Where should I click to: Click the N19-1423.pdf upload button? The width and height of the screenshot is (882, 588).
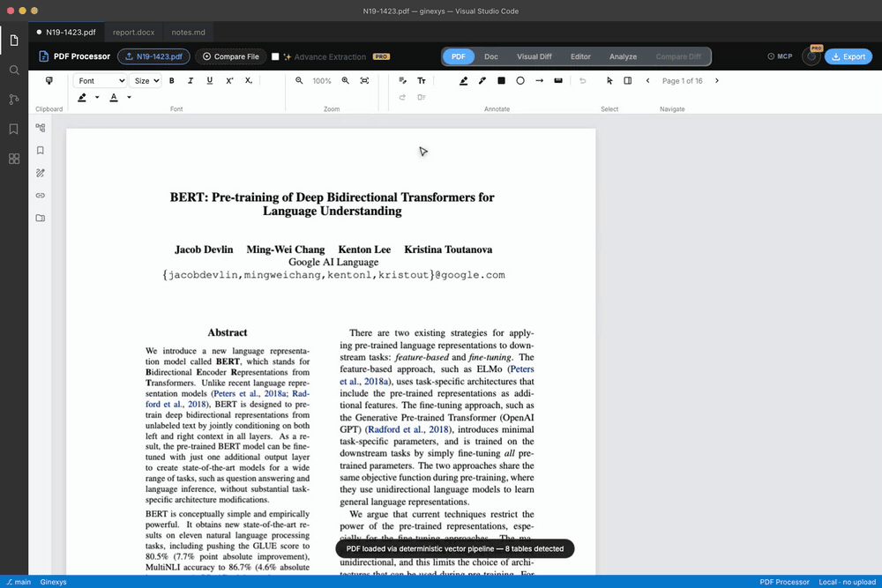coord(153,56)
